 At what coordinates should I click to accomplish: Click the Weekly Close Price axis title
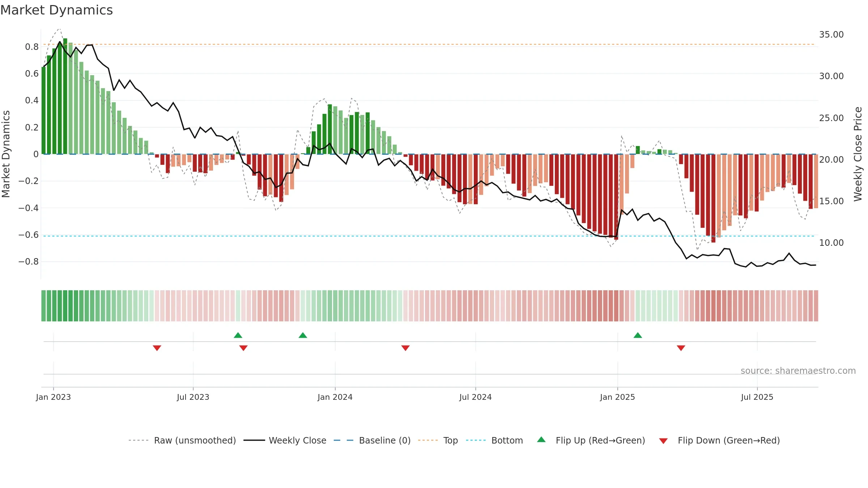pos(858,154)
